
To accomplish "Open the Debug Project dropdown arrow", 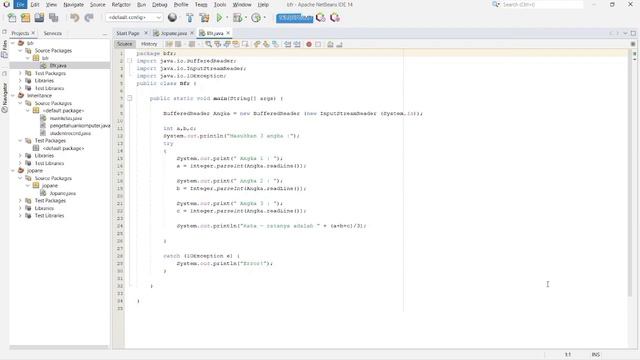I will click(246, 18).
